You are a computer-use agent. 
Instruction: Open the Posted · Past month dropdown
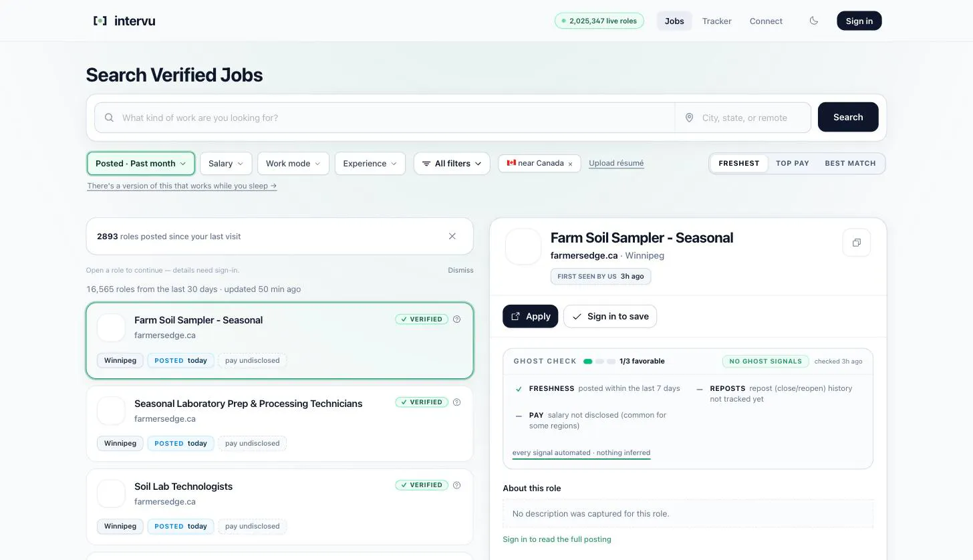pyautogui.click(x=141, y=164)
